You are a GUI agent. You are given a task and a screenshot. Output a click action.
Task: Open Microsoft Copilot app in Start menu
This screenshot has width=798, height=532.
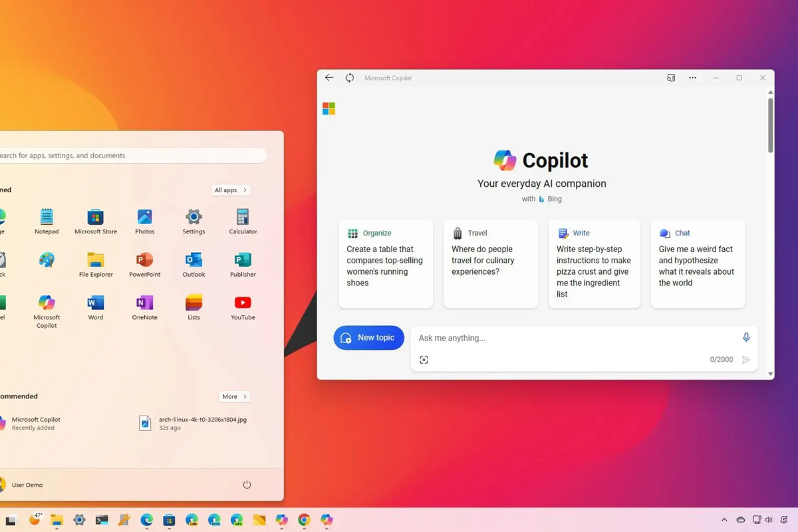pos(47,310)
